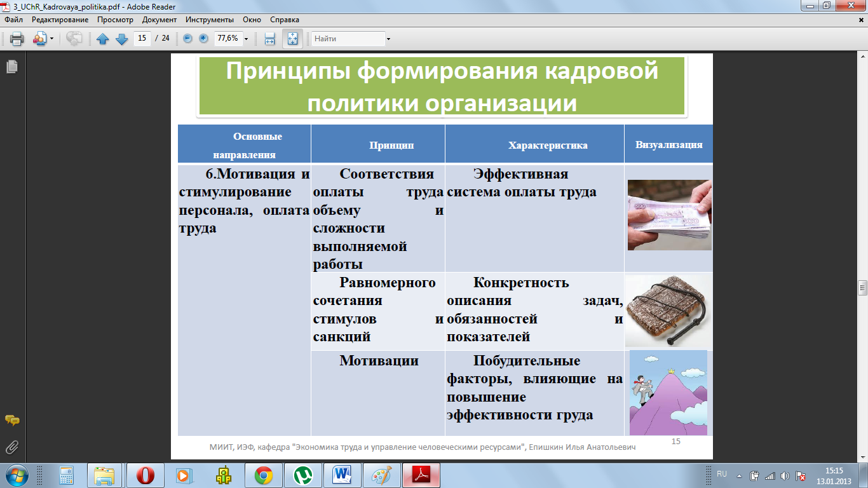
Task: Open Windows Explorer from the taskbar
Action: [x=104, y=475]
